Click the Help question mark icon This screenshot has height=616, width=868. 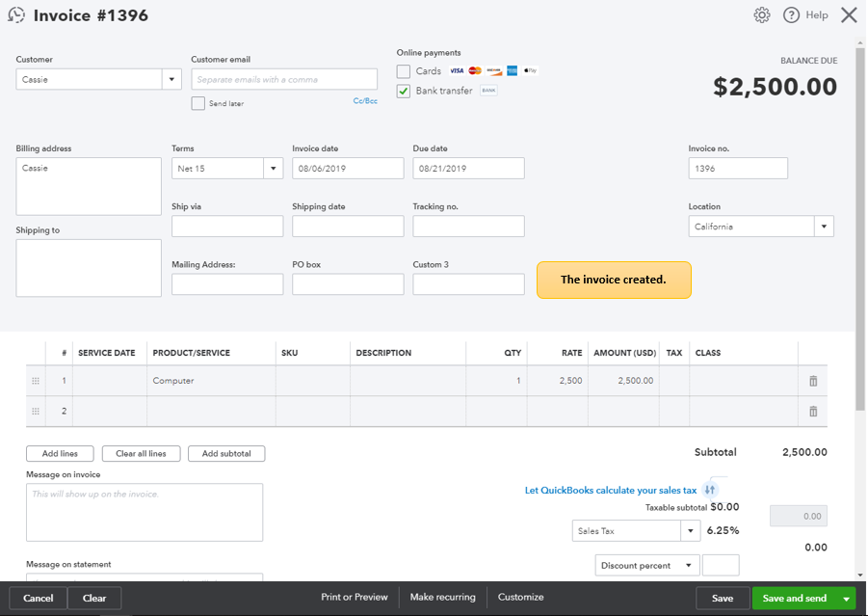[x=791, y=15]
